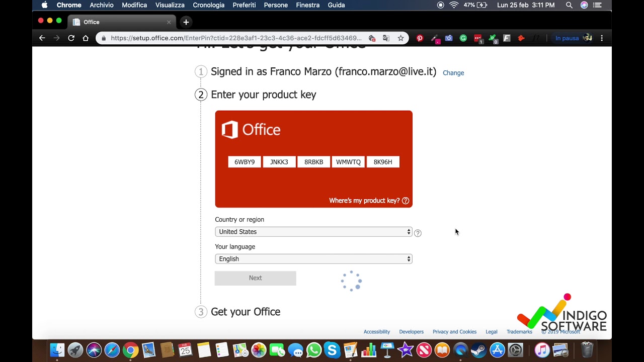The width and height of the screenshot is (644, 362).
Task: Open the Grammarly extension icon
Action: [463, 38]
